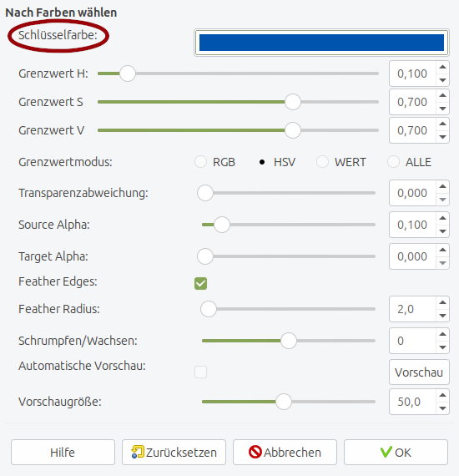Image resolution: width=459 pixels, height=476 pixels.
Task: Choose the ALLE Grenzwertmodus radio button
Action: click(x=393, y=162)
